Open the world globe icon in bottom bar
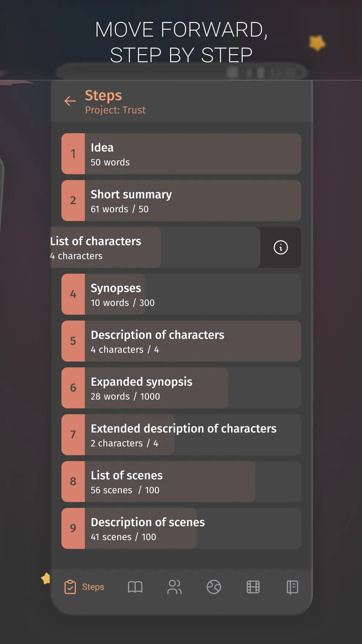Image resolution: width=362 pixels, height=644 pixels. coord(214,587)
